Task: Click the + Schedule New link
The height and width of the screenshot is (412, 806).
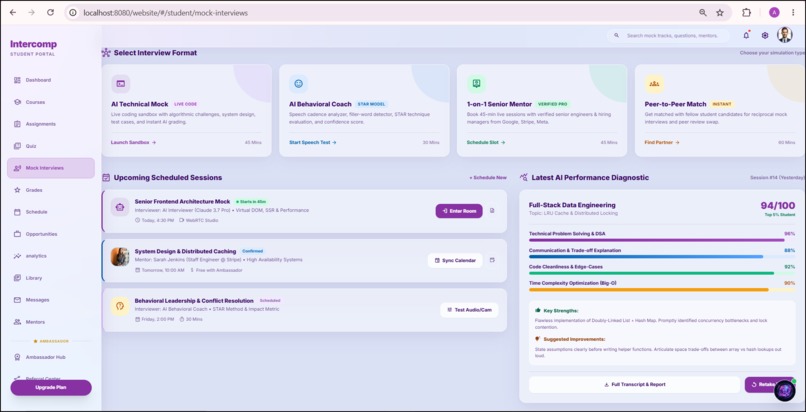Action: pos(488,178)
